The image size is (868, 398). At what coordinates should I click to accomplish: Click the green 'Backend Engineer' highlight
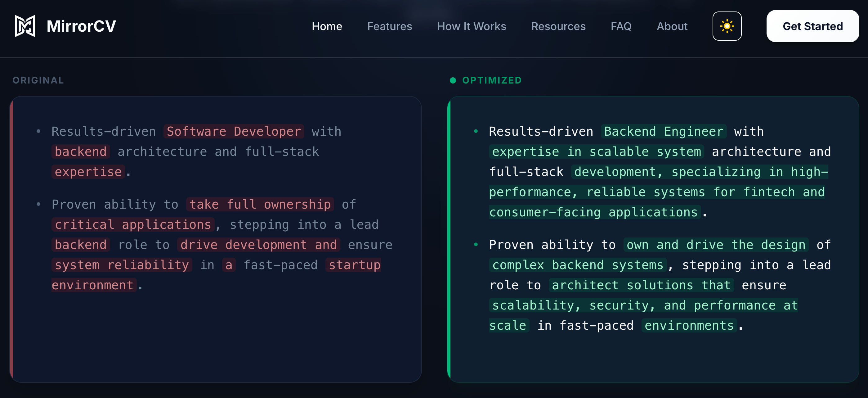pyautogui.click(x=664, y=132)
